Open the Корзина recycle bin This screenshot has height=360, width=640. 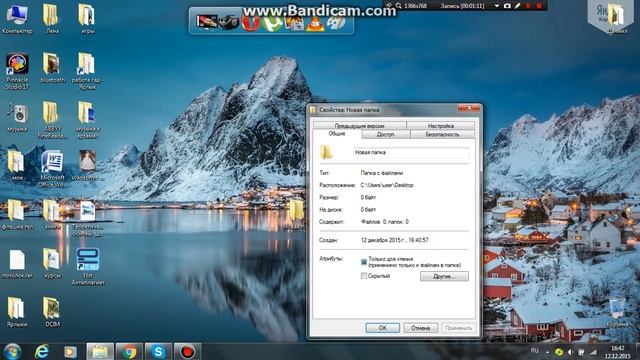(616, 312)
